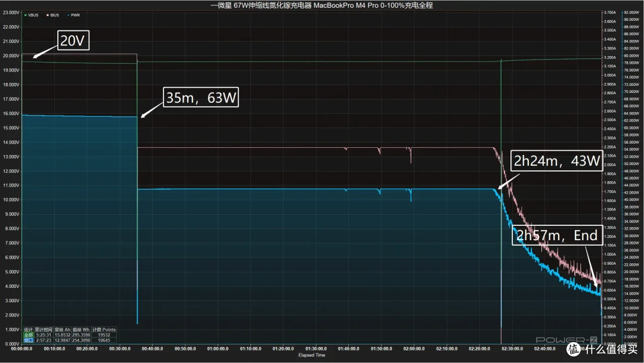Click the 23.000V voltage axis label
The image size is (644, 363).
pos(11,13)
